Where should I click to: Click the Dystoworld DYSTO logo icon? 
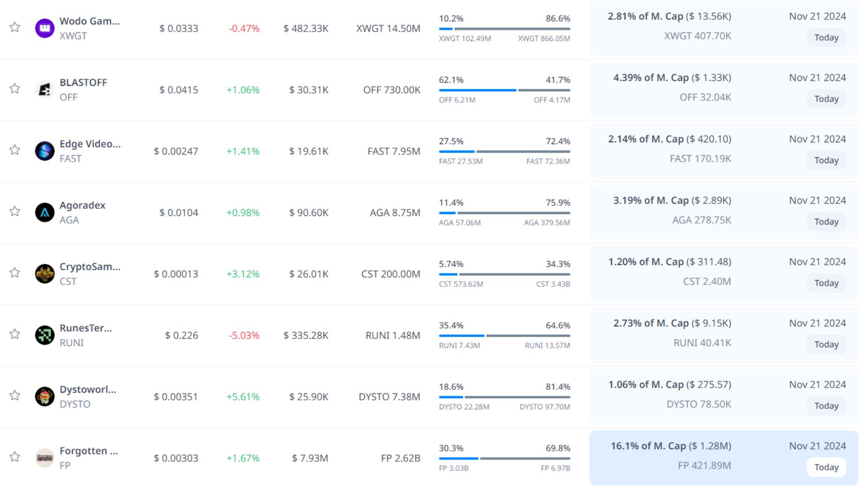[x=45, y=397]
